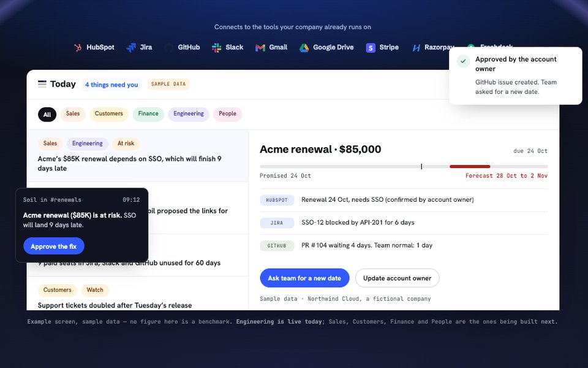This screenshot has height=368, width=588.
Task: Click the Jira logo icon
Action: [131, 48]
